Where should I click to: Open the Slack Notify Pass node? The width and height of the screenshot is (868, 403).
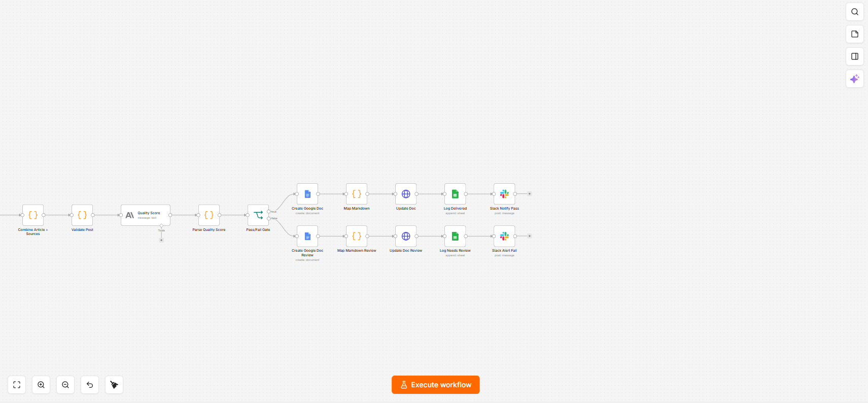(x=504, y=194)
